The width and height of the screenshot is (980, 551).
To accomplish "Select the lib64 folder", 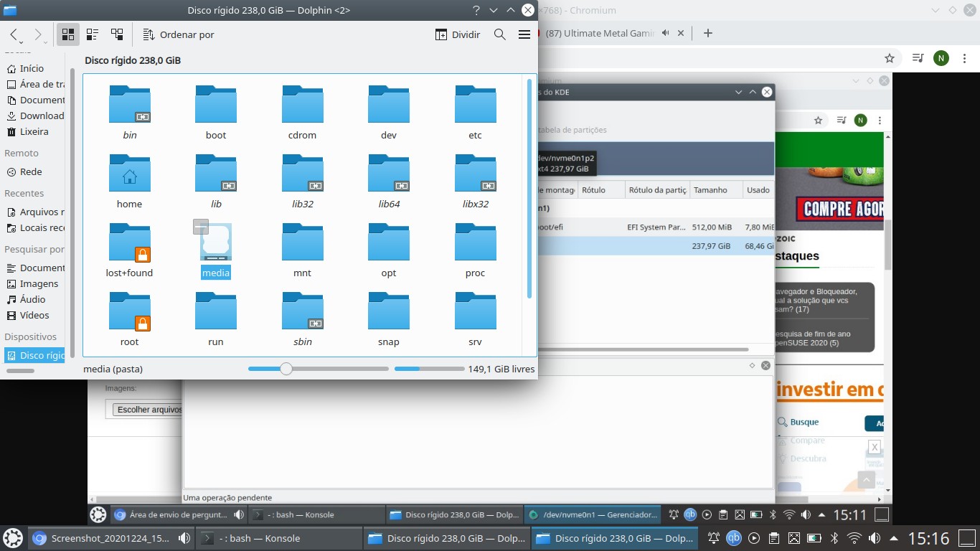I will point(389,182).
